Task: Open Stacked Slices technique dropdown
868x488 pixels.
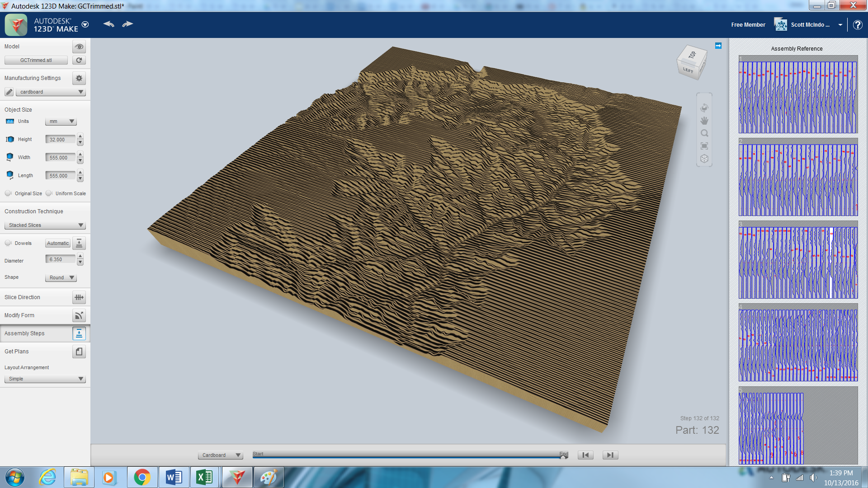Action: click(x=45, y=225)
